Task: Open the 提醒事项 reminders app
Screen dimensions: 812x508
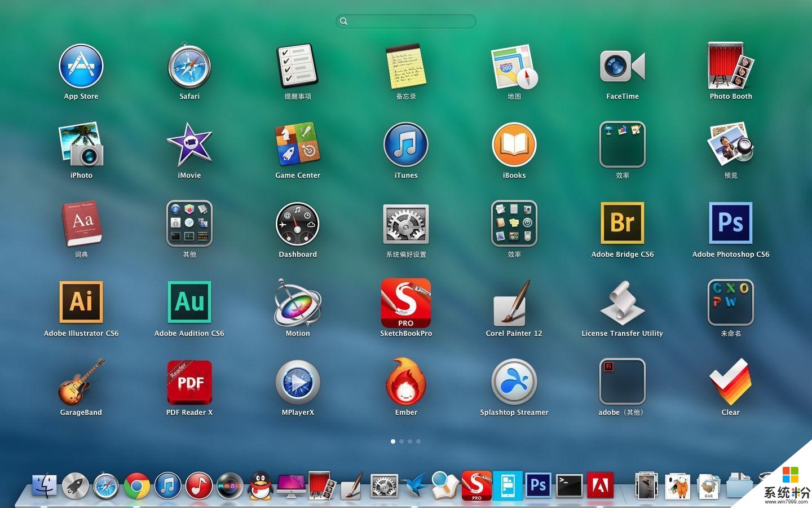Action: pos(298,66)
